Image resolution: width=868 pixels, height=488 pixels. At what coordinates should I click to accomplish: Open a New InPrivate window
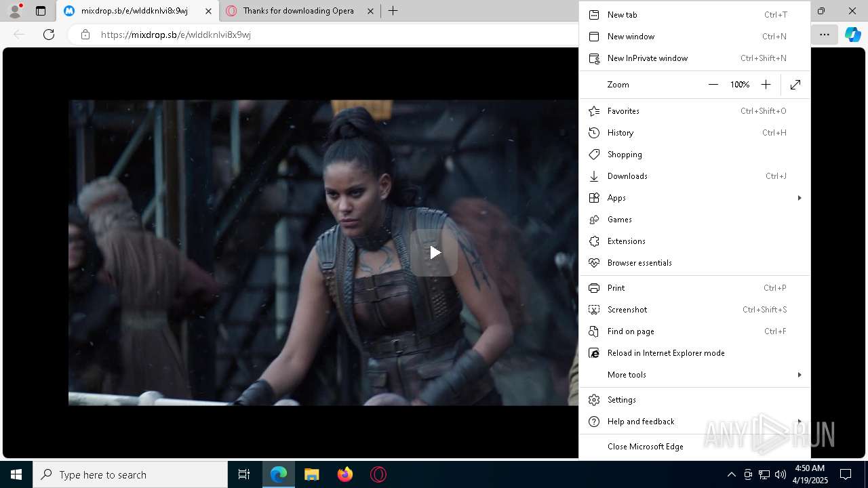pos(694,58)
